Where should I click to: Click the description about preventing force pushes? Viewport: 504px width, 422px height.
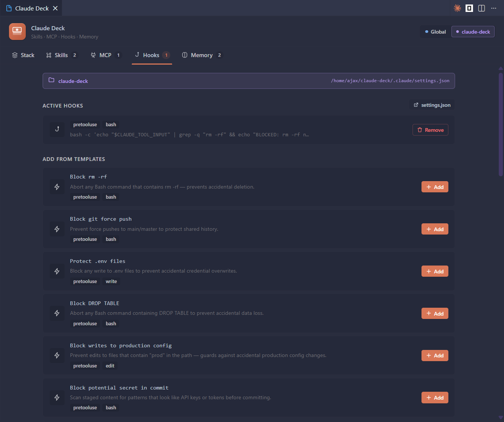tap(144, 229)
